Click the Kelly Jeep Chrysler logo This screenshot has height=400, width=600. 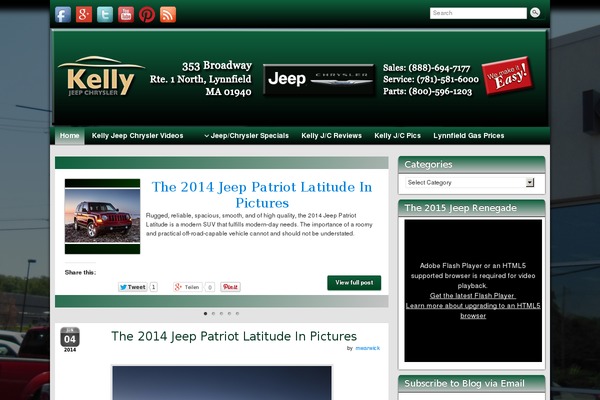(x=101, y=77)
